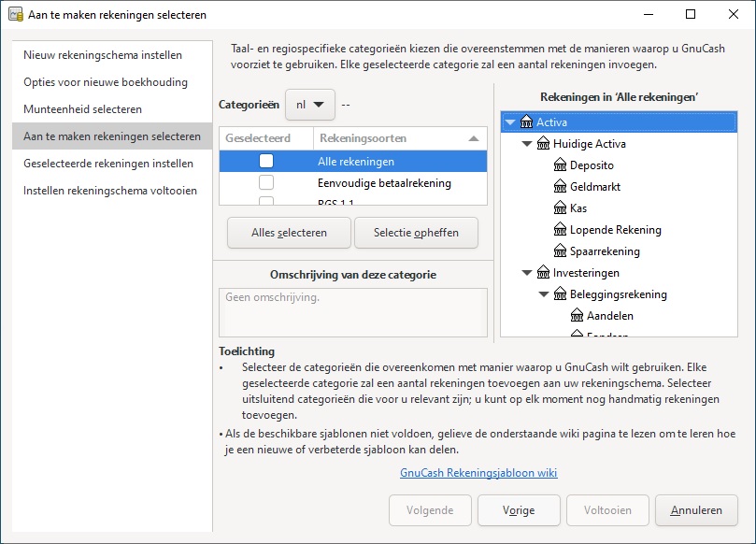The width and height of the screenshot is (756, 544).
Task: Click the Aandelen account bank icon
Action: point(578,316)
